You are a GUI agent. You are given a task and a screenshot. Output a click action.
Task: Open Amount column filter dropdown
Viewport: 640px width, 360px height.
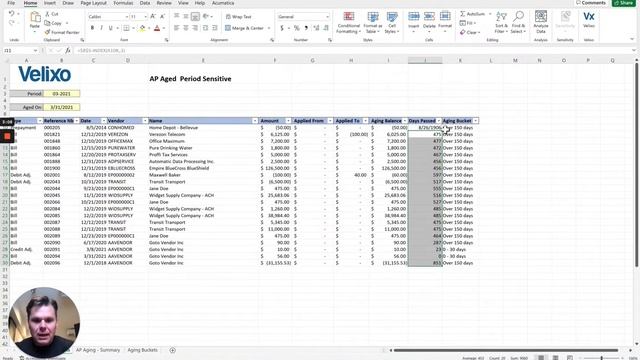click(288, 121)
